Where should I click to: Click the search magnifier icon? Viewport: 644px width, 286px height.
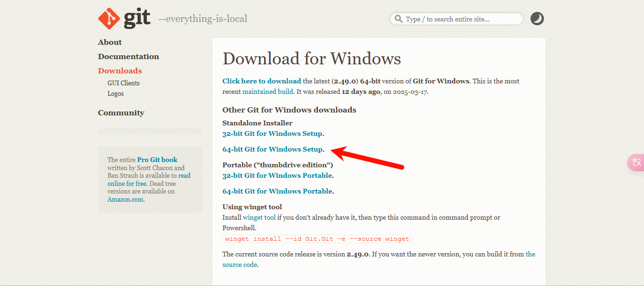pos(398,19)
